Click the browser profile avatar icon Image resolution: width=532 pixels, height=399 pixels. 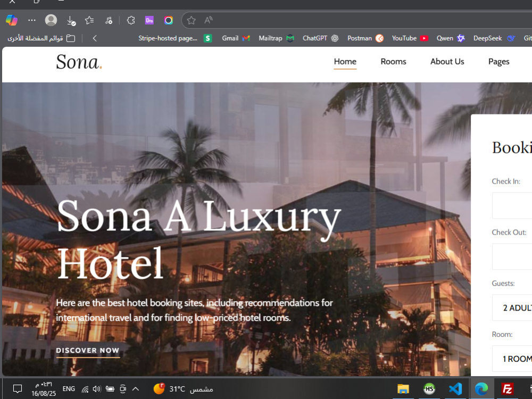point(51,20)
